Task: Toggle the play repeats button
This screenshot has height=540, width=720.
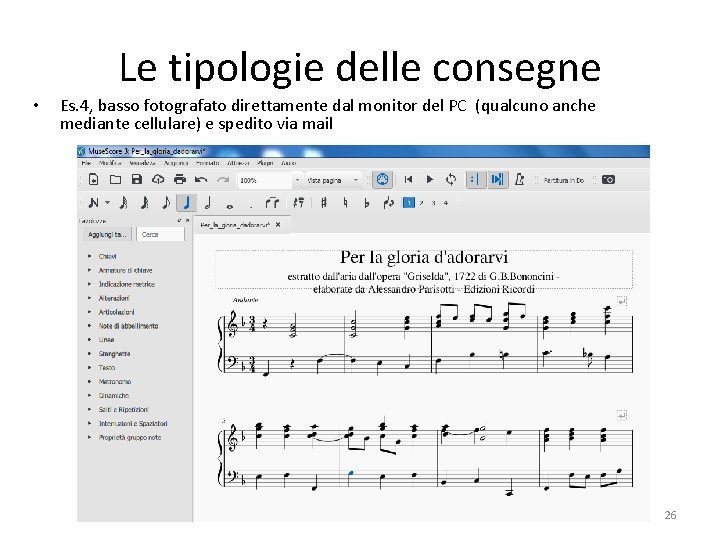Action: click(x=475, y=180)
